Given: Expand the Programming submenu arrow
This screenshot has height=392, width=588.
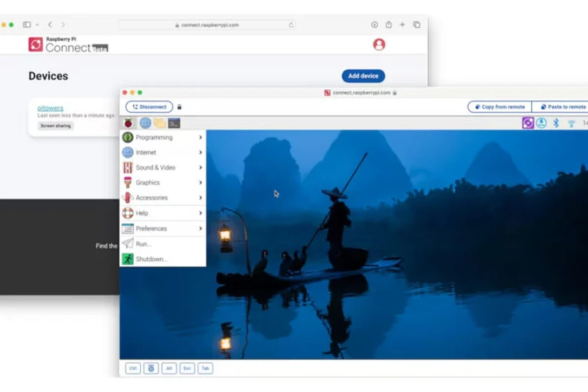Looking at the screenshot, I should tap(200, 138).
